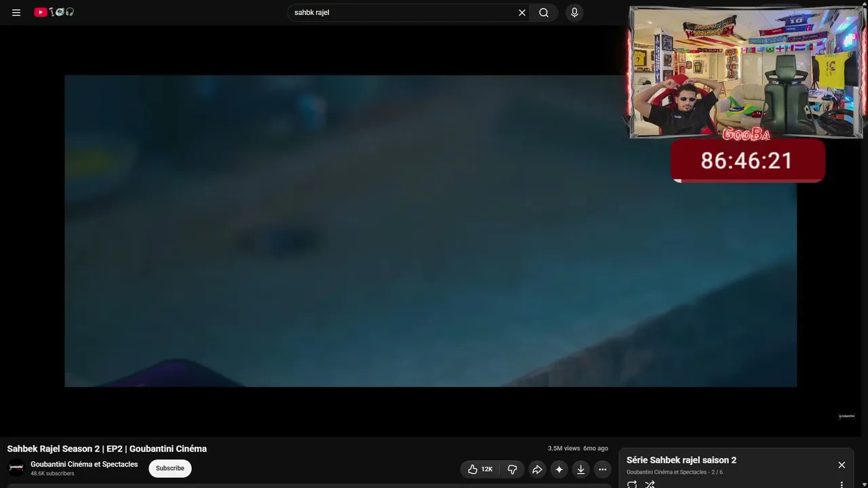The height and width of the screenshot is (488, 868).
Task: Download the video
Action: coord(580,469)
